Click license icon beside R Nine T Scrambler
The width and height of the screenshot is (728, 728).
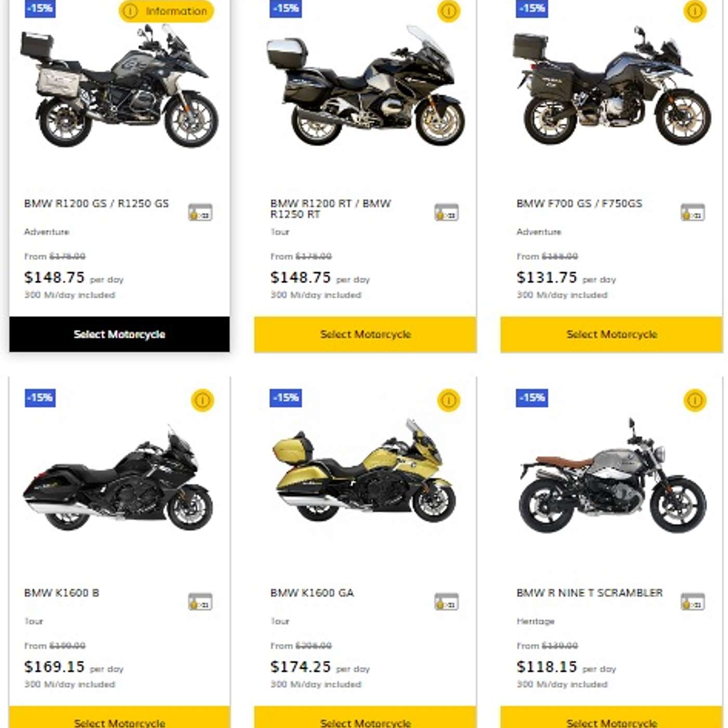tap(693, 602)
